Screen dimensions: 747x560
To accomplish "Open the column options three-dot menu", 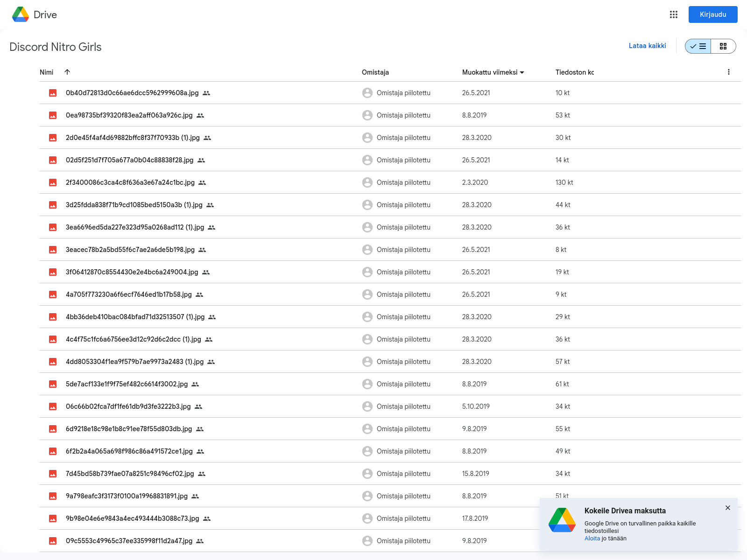I will (729, 72).
